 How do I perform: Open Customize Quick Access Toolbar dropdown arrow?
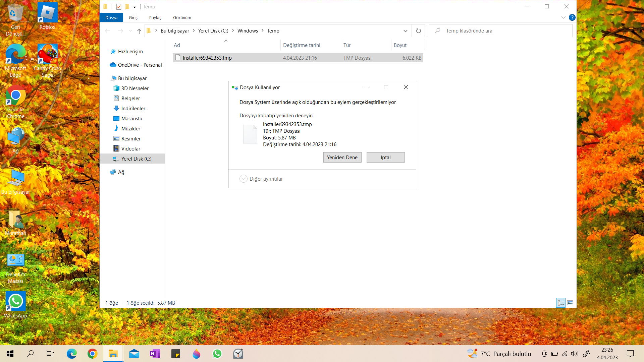[x=135, y=7]
